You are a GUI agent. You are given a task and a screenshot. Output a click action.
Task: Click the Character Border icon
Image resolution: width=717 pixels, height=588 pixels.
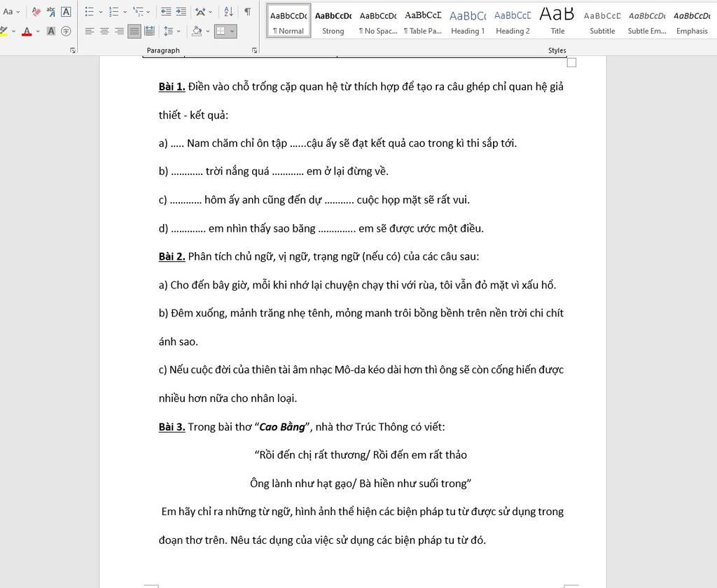[66, 12]
